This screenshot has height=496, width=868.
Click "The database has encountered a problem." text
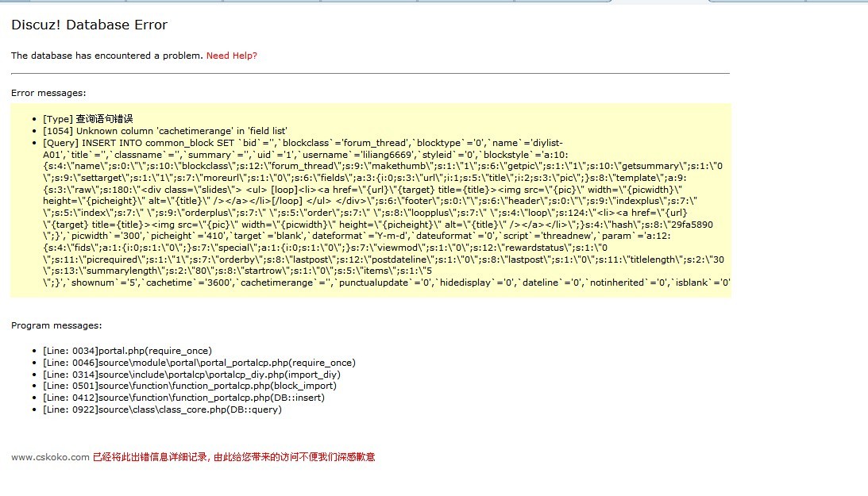(107, 56)
